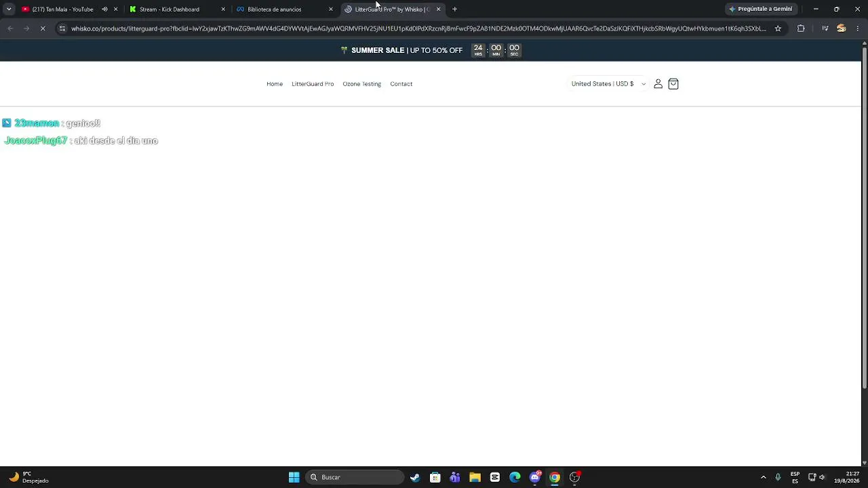Open OBS Studio from the taskbar
The height and width of the screenshot is (488, 868).
click(x=574, y=477)
